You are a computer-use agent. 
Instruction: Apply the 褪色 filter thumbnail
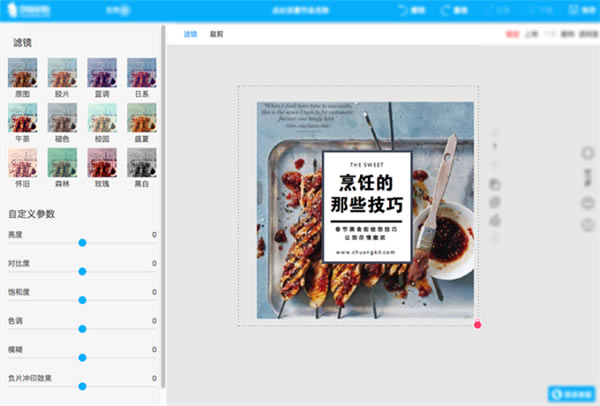(62, 117)
